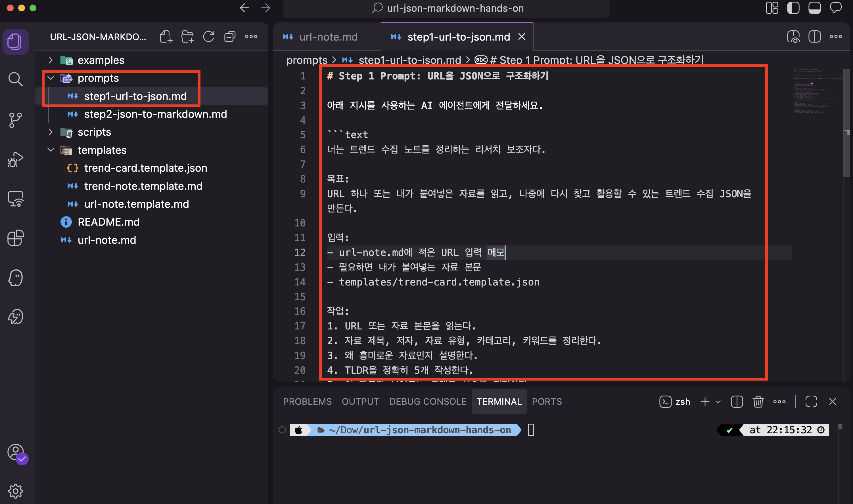Open step2-json-to-markdown.md file
Screen dimensions: 853x504
(152, 114)
